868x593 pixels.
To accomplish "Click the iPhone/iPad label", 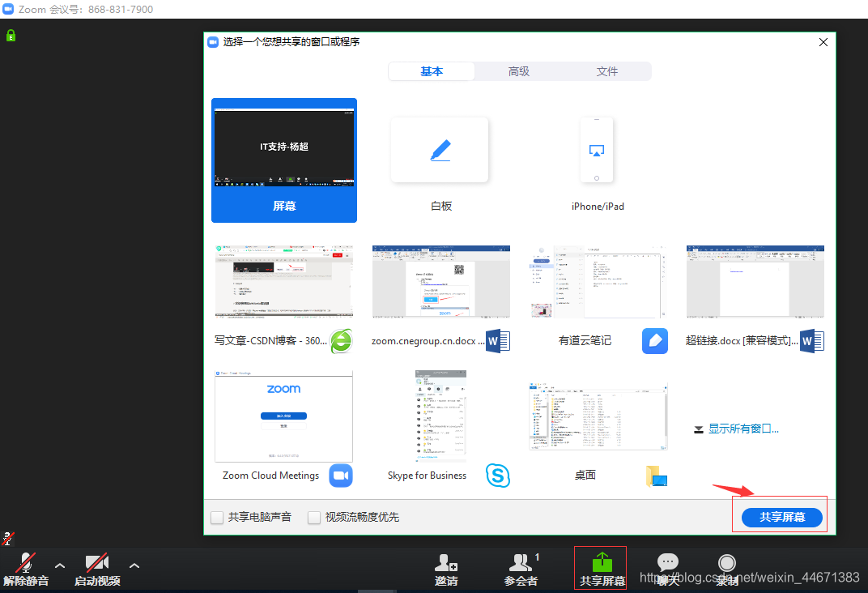I will [x=598, y=206].
